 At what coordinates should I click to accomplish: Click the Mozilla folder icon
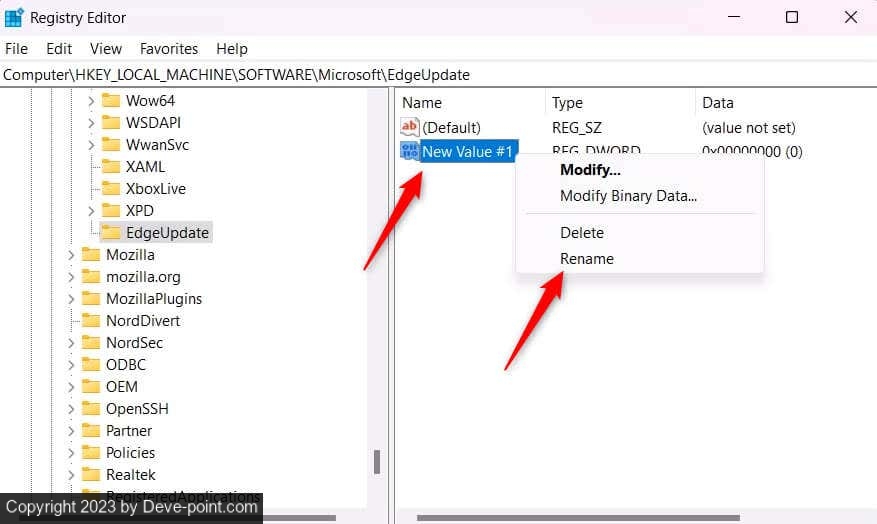tap(91, 255)
